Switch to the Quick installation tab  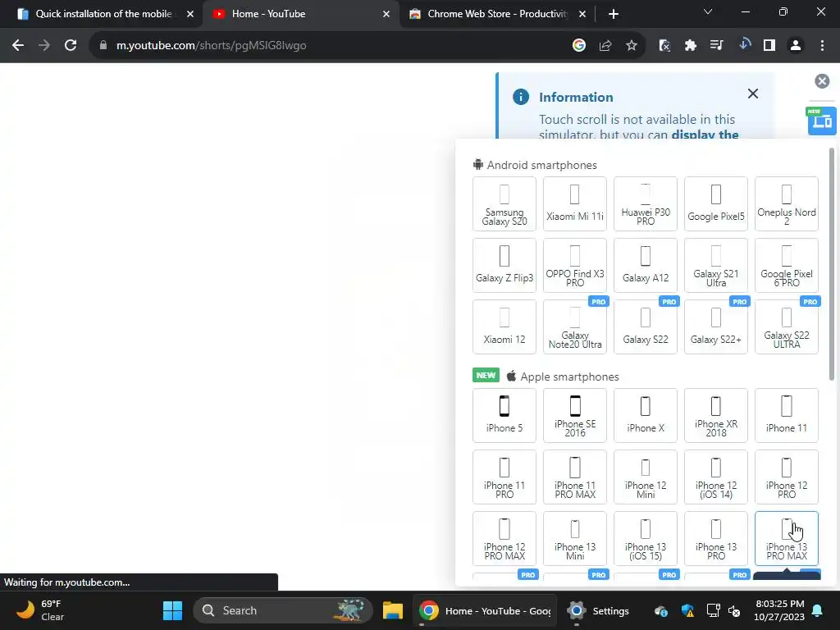pyautogui.click(x=104, y=14)
